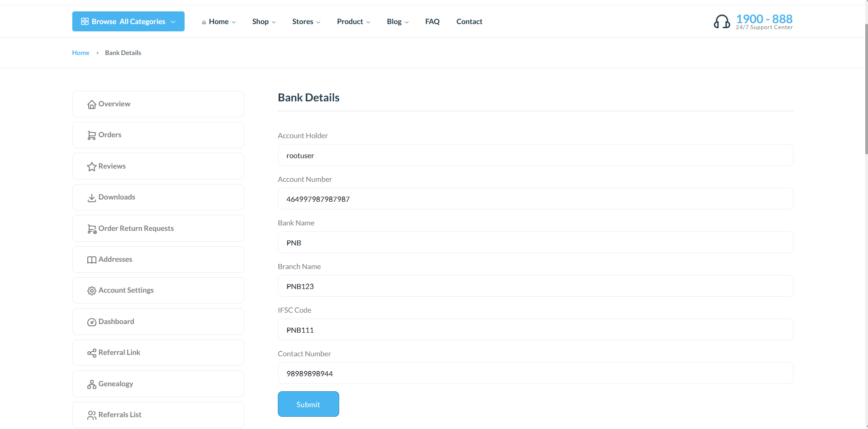Click the Dashboard speedometer icon

[91, 322]
